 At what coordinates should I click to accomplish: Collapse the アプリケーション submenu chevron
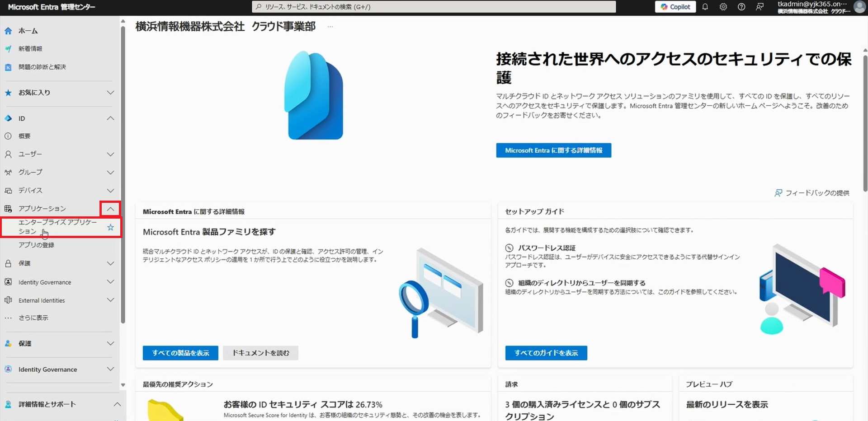pyautogui.click(x=110, y=209)
